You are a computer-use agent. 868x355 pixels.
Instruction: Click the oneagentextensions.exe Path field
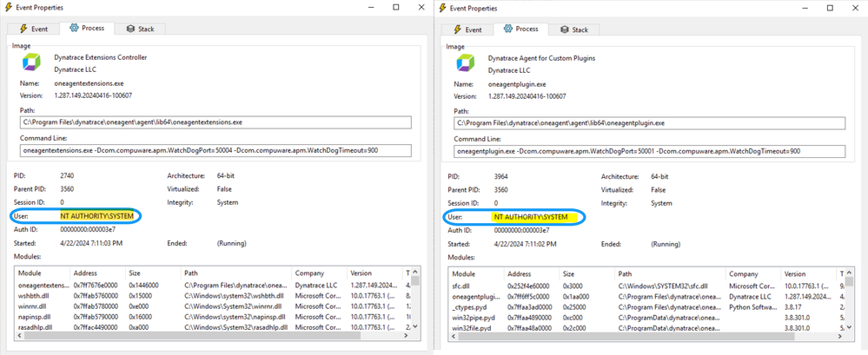coord(215,123)
